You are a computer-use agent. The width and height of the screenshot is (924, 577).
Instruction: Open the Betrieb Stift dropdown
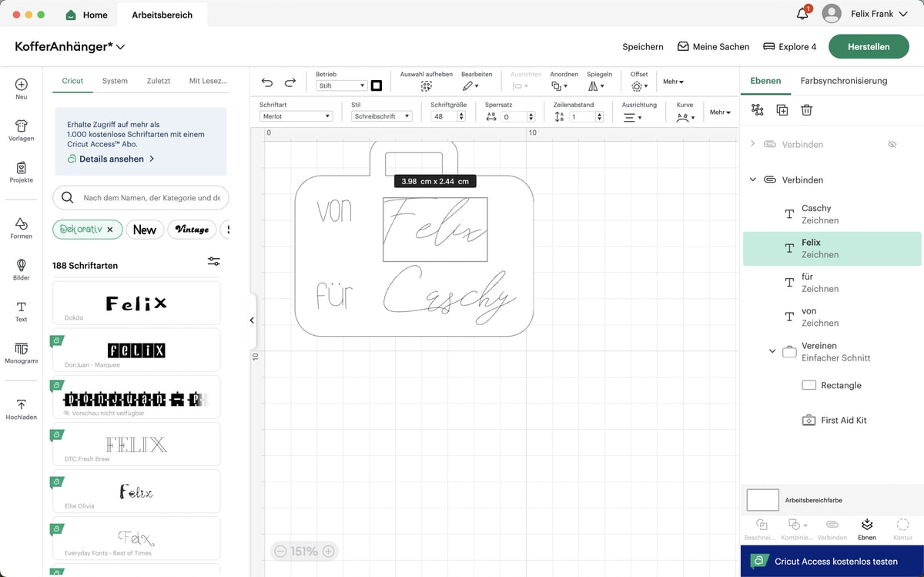[341, 86]
